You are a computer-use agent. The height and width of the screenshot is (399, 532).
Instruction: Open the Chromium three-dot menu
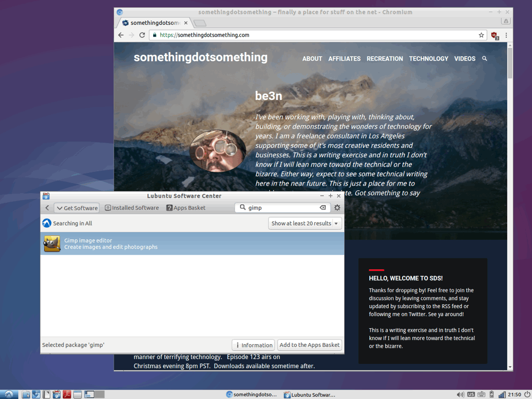click(x=506, y=35)
